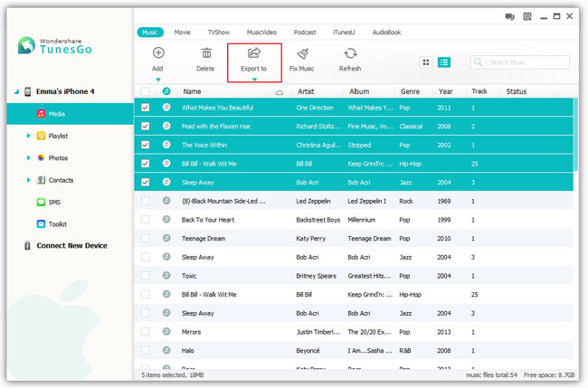The image size is (588, 388).
Task: Open the iTunesU tab
Action: click(344, 33)
